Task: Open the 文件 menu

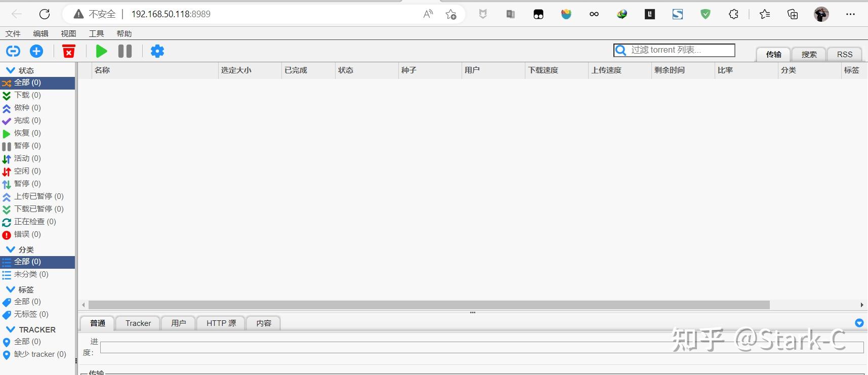Action: pyautogui.click(x=13, y=33)
